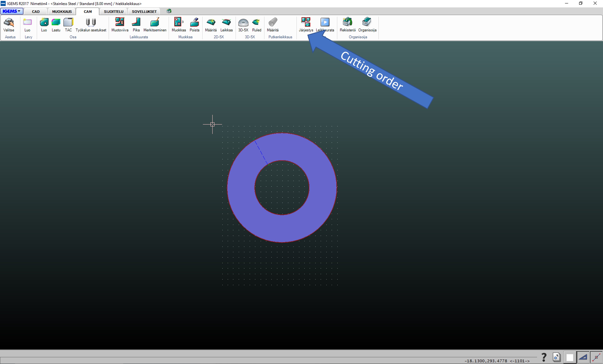Switch to the CAD tab

pos(36,12)
